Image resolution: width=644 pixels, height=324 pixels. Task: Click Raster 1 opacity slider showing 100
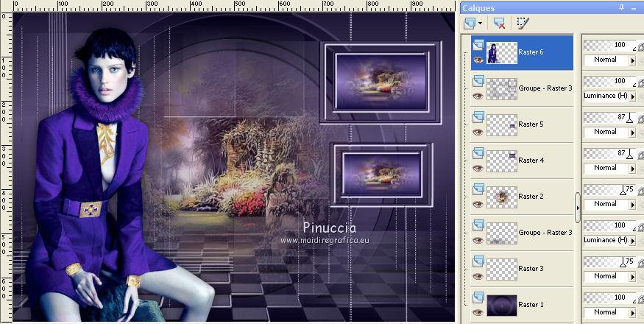[x=610, y=297]
